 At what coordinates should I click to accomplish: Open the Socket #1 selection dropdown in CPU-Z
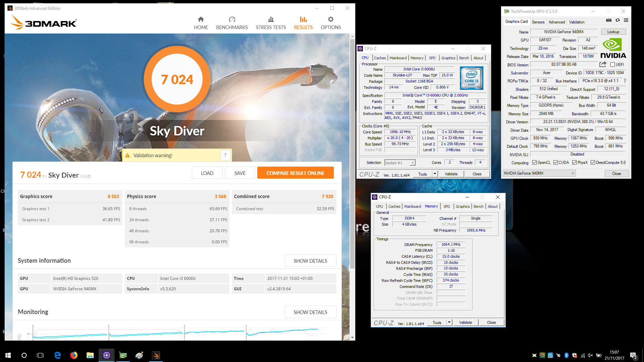click(x=400, y=163)
